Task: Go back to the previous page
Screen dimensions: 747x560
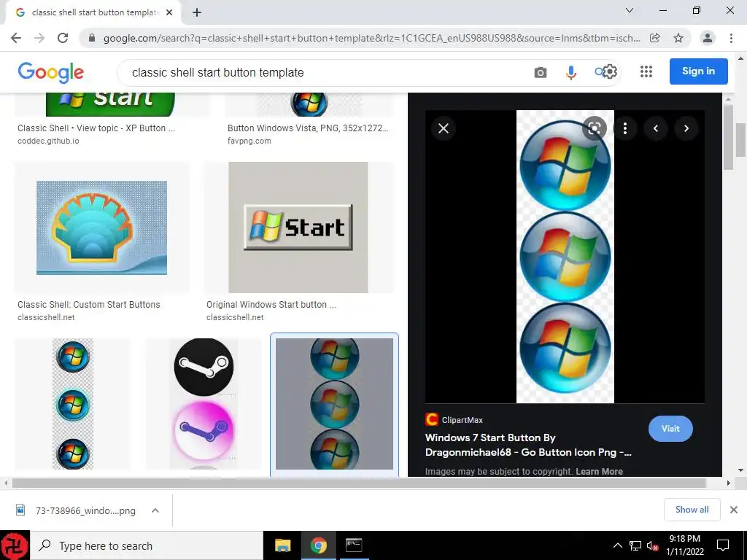Action: pyautogui.click(x=16, y=38)
